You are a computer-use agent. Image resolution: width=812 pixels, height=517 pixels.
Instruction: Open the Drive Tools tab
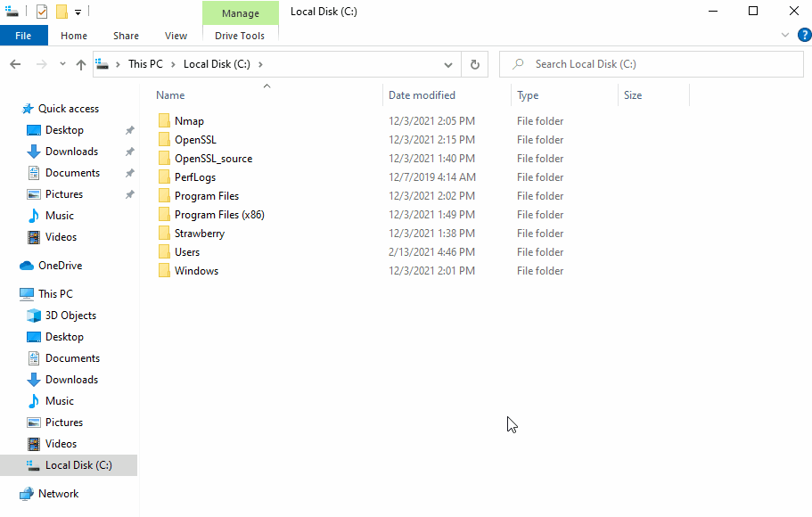240,36
